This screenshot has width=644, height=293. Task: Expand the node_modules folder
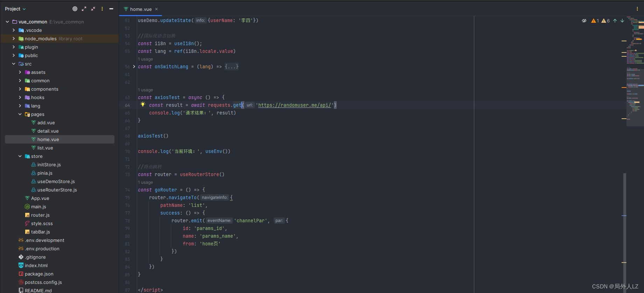coord(14,39)
